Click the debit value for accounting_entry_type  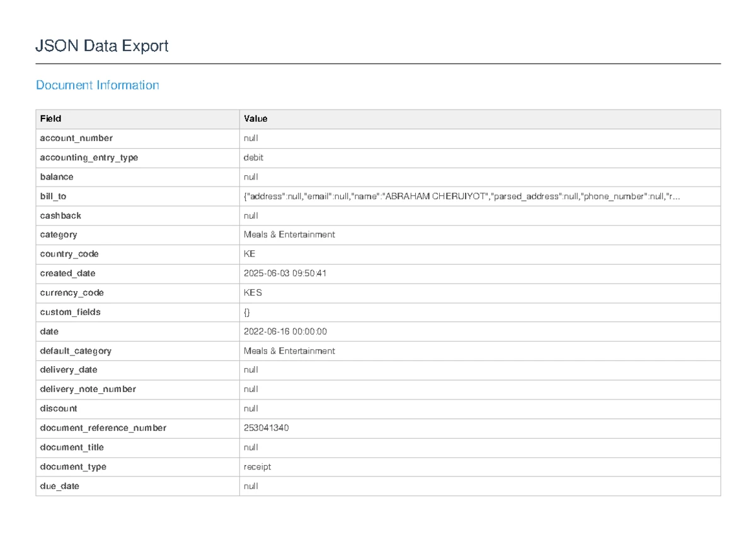[x=253, y=158]
